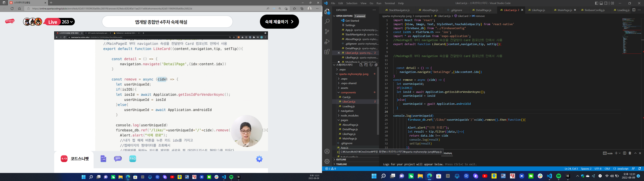Open Edge favorites list
This screenshot has width=644, height=181.
[x=294, y=9]
